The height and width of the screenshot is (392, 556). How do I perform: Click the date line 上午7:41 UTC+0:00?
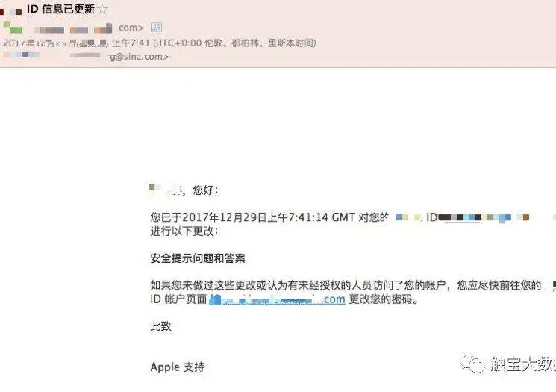point(160,43)
